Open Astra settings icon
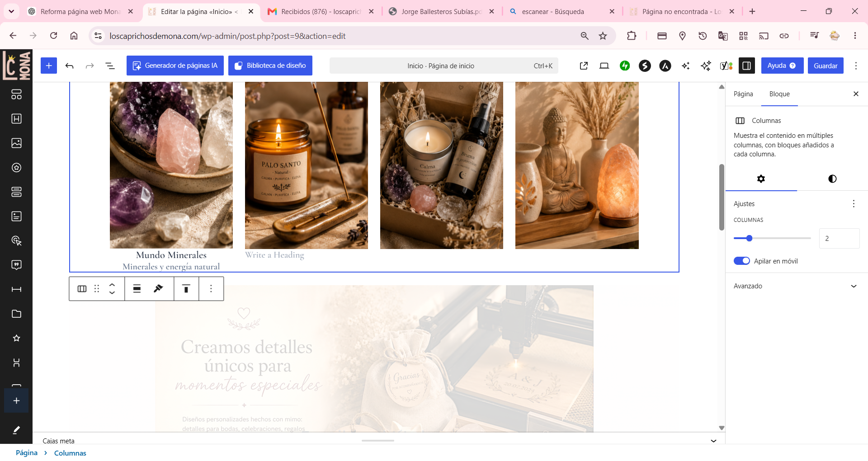This screenshot has width=868, height=461. pyautogui.click(x=665, y=66)
